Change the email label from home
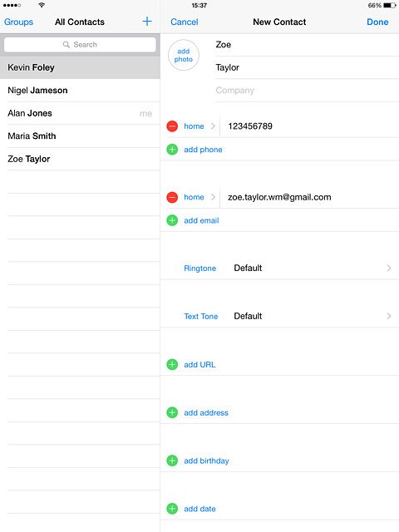Viewport: 399px width, 532px height. pos(199,197)
